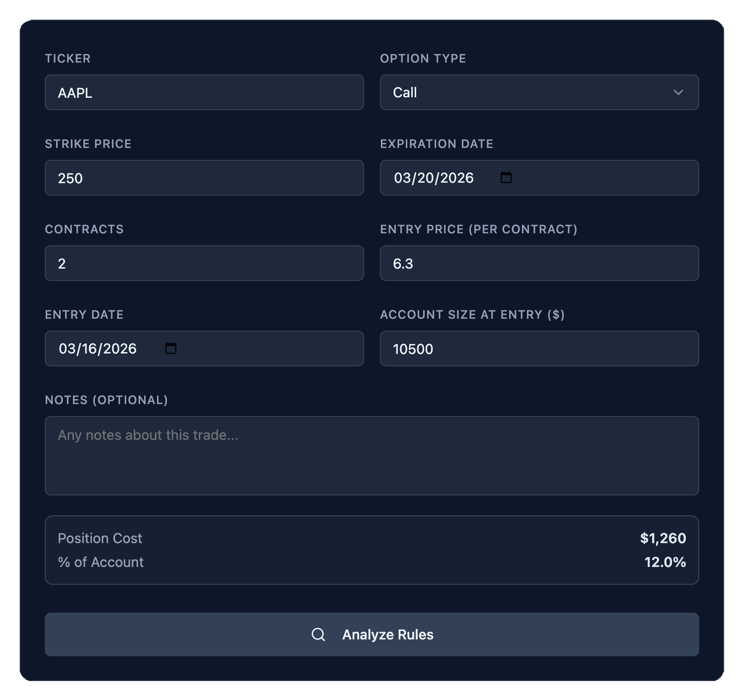The width and height of the screenshot is (744, 700).
Task: Expand the Call option selector
Action: pos(539,92)
